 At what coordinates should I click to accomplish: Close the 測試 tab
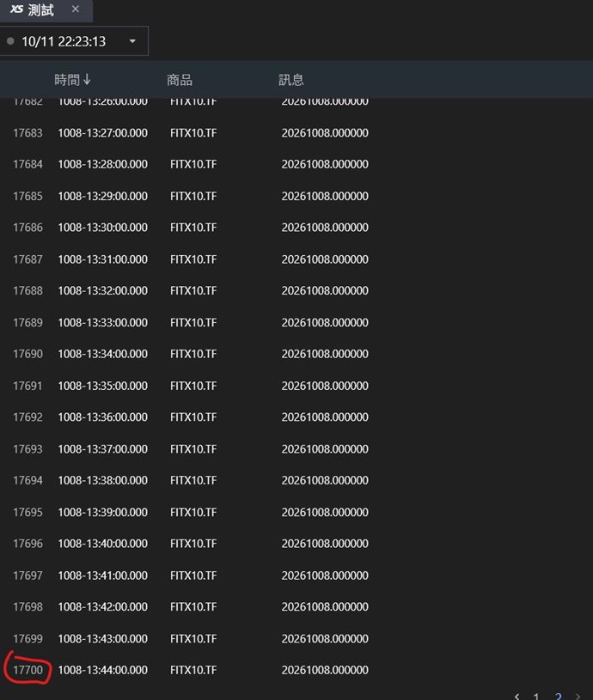tap(76, 9)
